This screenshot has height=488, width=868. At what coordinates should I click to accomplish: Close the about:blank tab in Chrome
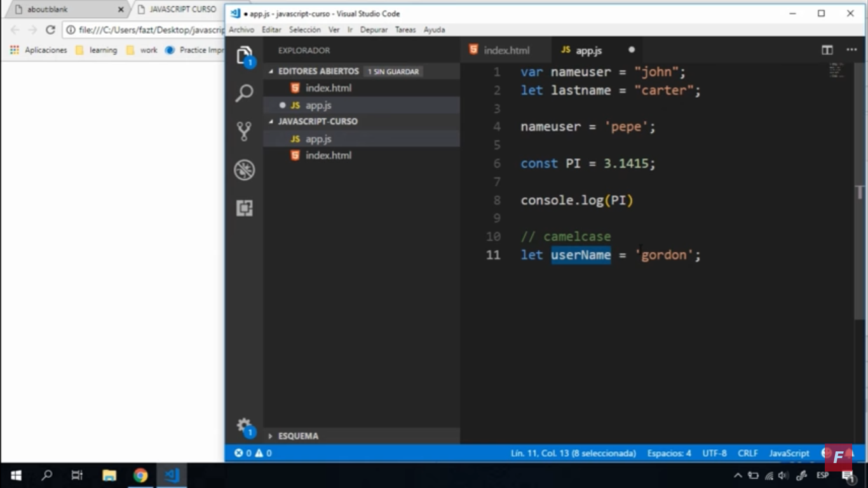pyautogui.click(x=121, y=10)
